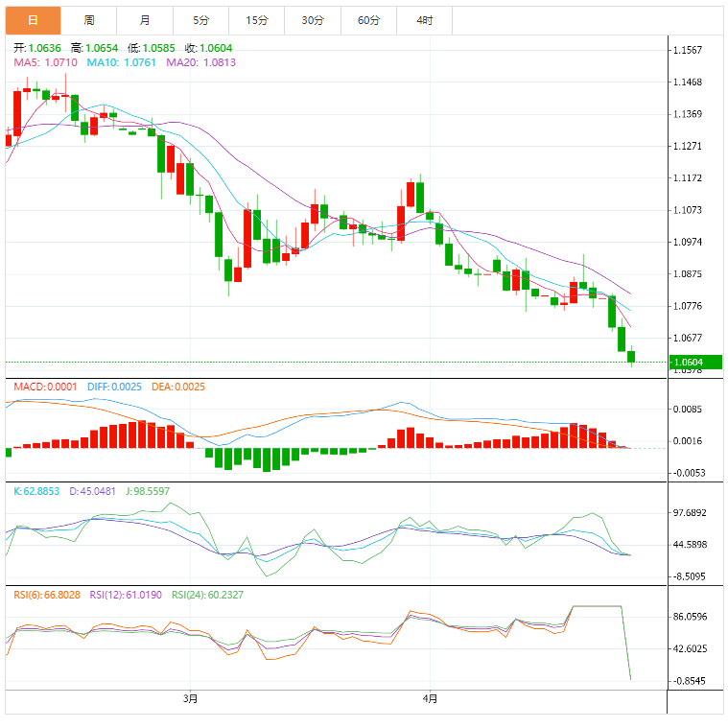The height and width of the screenshot is (728, 728).
Task: Click the -0.8545 RSI axis label
Action: click(689, 681)
